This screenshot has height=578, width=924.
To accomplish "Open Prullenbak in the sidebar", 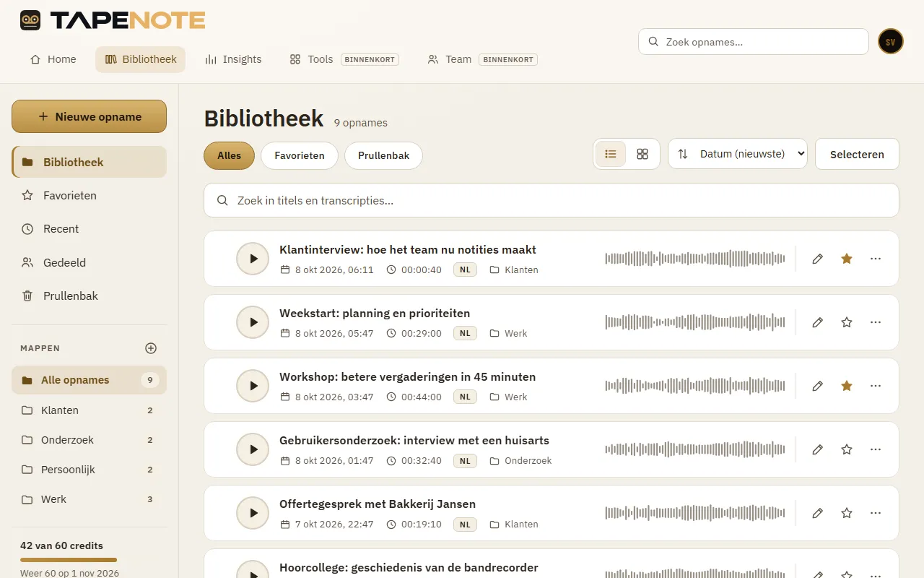I will [x=89, y=296].
